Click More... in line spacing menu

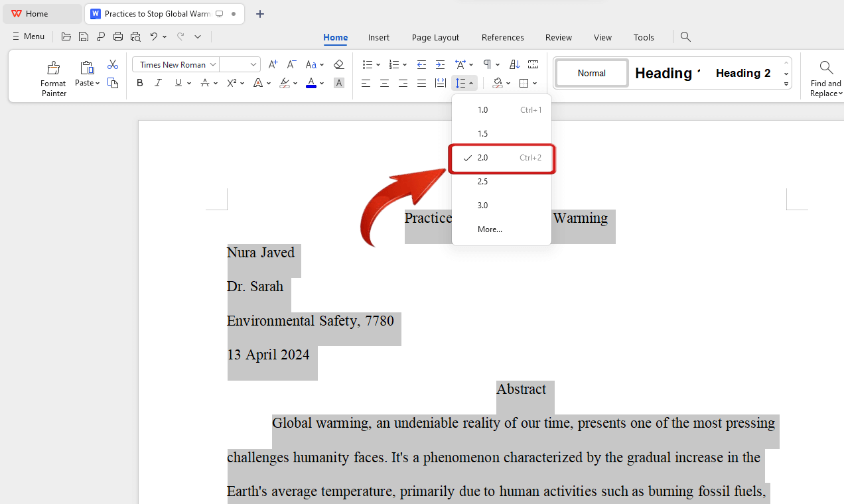click(490, 229)
